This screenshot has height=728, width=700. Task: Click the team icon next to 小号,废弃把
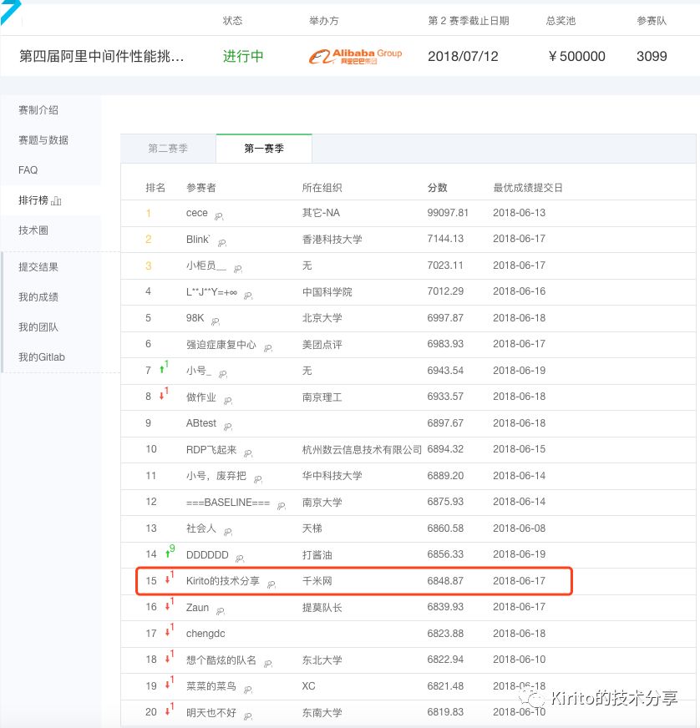point(258,479)
